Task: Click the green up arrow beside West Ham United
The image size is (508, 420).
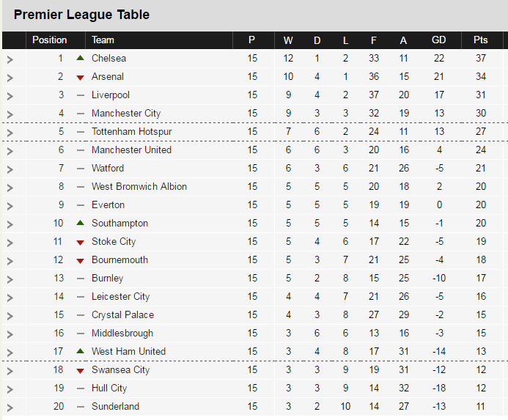Action: point(81,351)
